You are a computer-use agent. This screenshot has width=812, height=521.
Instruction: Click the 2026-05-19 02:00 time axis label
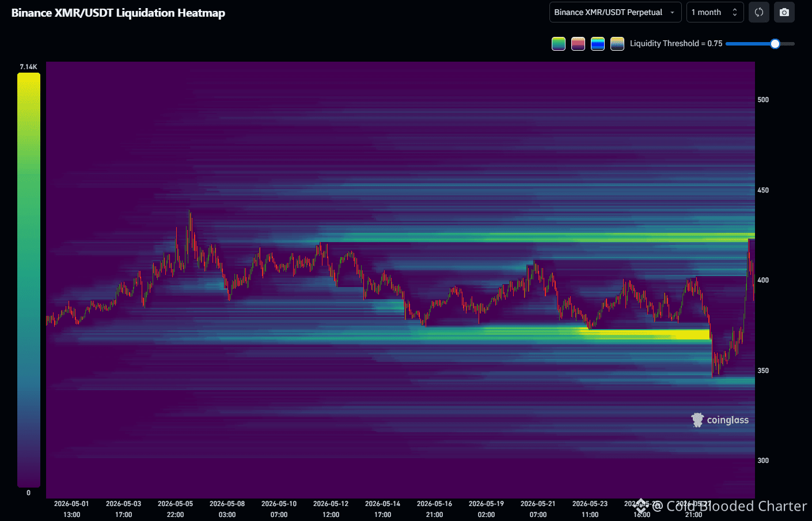[486, 509]
